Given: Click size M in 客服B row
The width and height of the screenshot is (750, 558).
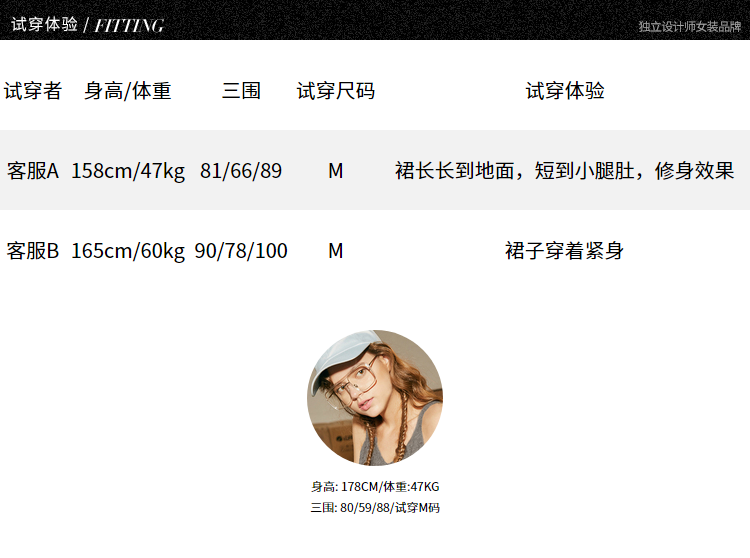Looking at the screenshot, I should (336, 251).
